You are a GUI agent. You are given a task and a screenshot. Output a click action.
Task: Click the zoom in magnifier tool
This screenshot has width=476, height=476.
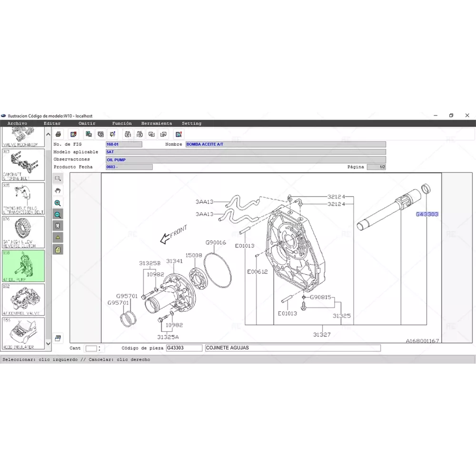[x=58, y=203]
